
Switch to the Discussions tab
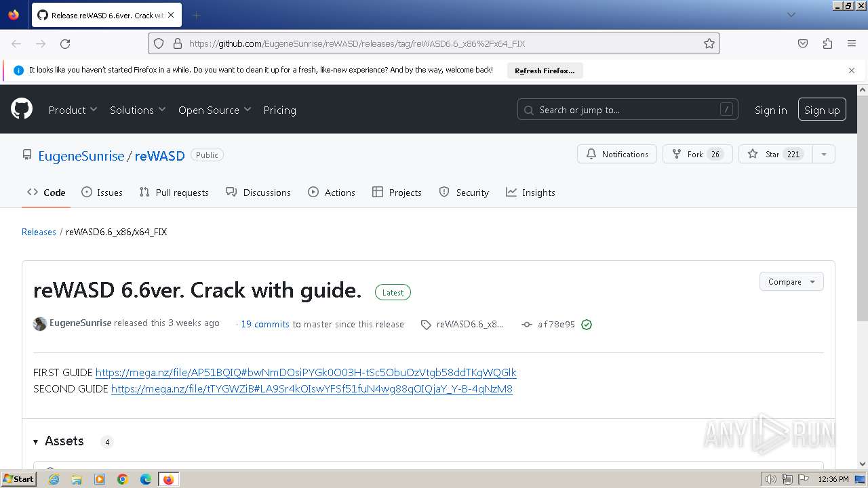(x=258, y=192)
